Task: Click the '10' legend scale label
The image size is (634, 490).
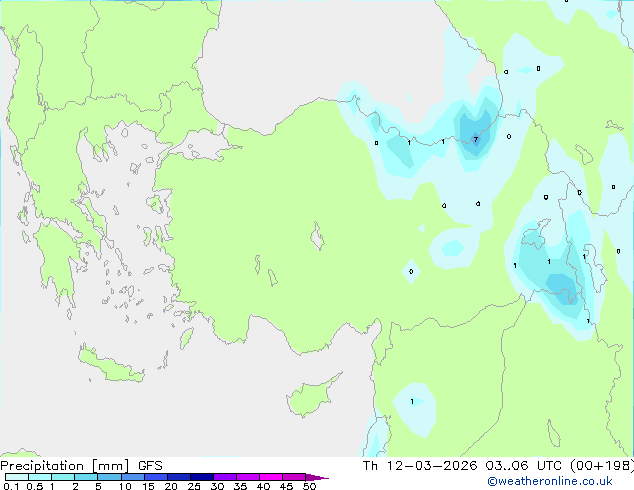Action: 125,486
